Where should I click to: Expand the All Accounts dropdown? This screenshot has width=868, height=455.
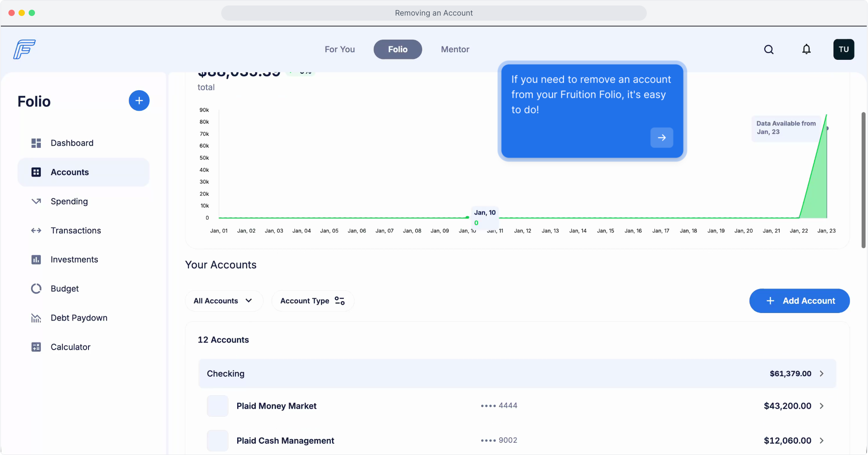click(x=224, y=301)
